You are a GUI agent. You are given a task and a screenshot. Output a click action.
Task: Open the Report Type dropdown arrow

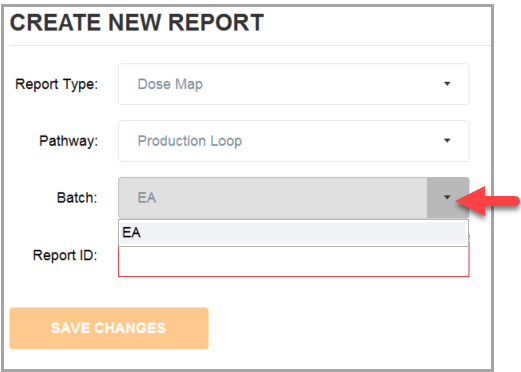pyautogui.click(x=447, y=84)
